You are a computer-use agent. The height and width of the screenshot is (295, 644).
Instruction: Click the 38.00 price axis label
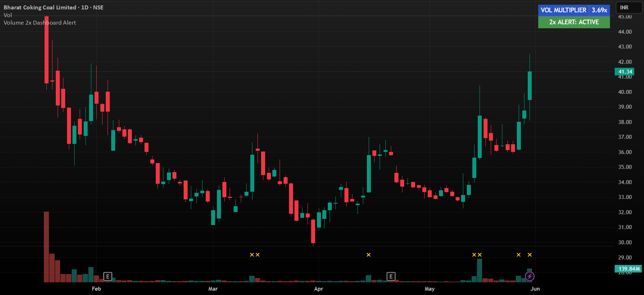click(x=625, y=122)
